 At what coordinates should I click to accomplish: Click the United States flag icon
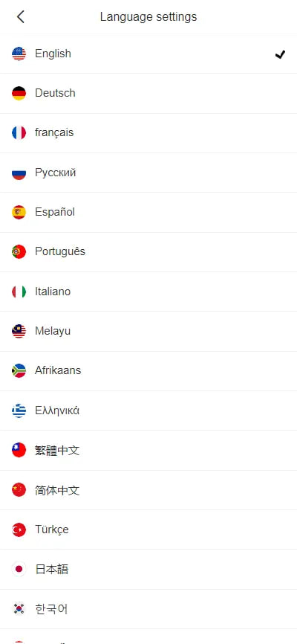[x=19, y=54]
